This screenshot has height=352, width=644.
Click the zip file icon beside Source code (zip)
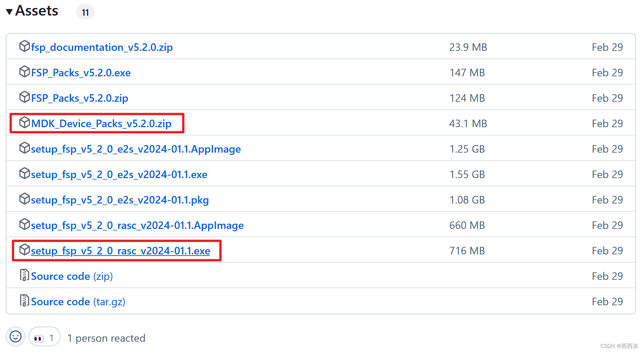point(24,275)
